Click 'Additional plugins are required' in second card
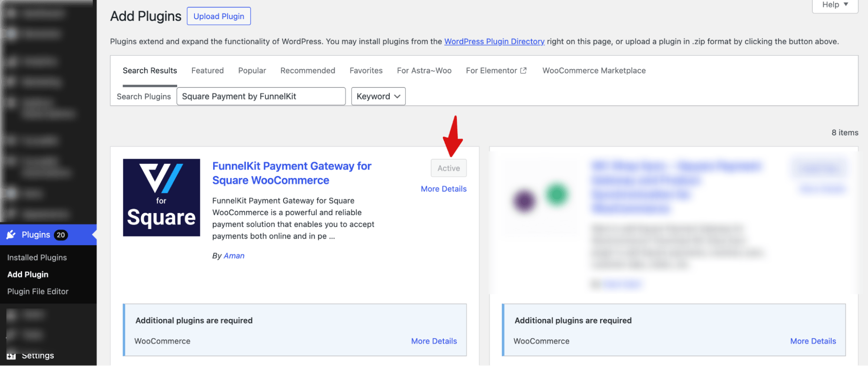The height and width of the screenshot is (366, 868). click(x=573, y=320)
